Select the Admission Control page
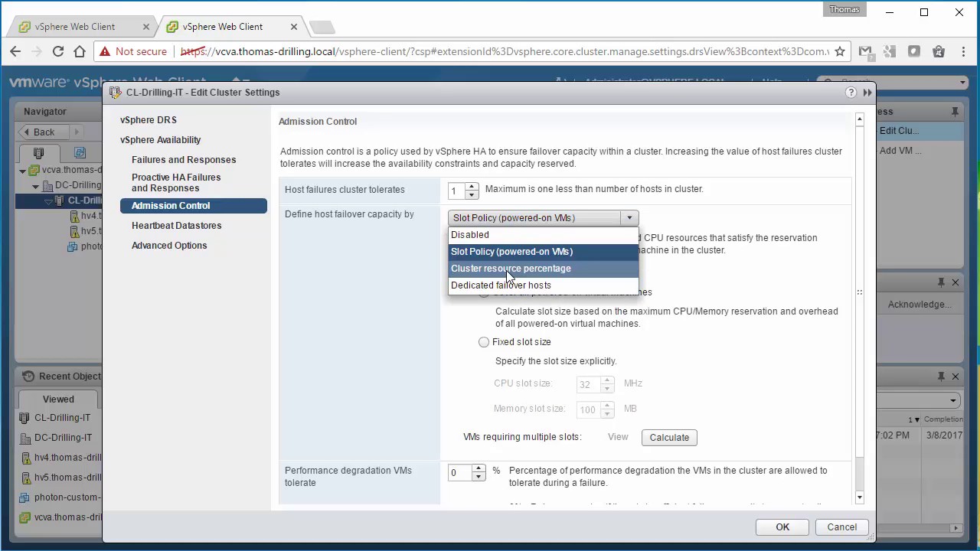The height and width of the screenshot is (551, 980). point(194,206)
